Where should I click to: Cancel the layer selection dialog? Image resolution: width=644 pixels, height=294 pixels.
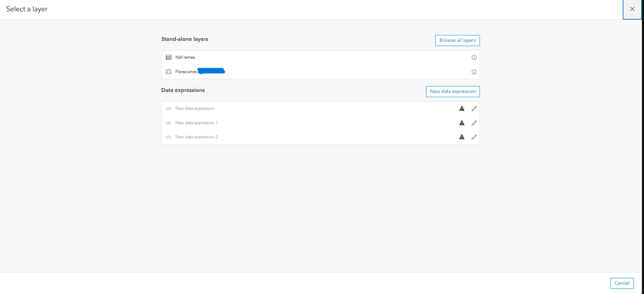[x=621, y=283]
